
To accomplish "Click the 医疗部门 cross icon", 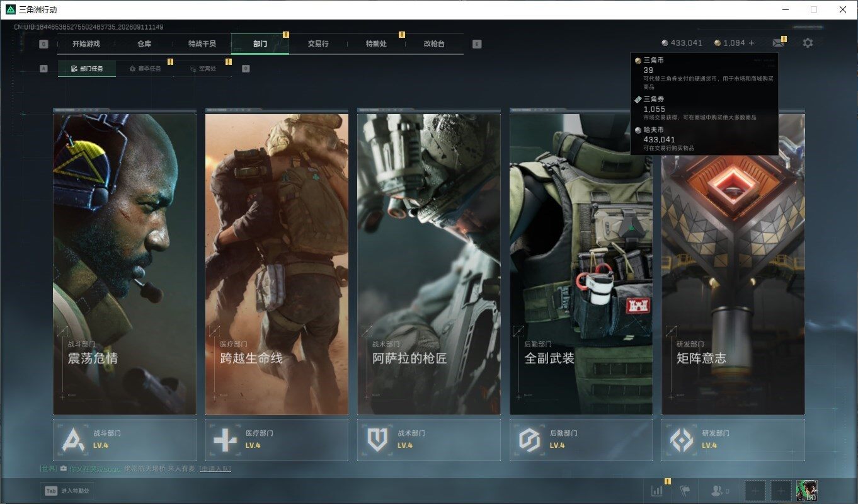I will pyautogui.click(x=226, y=439).
